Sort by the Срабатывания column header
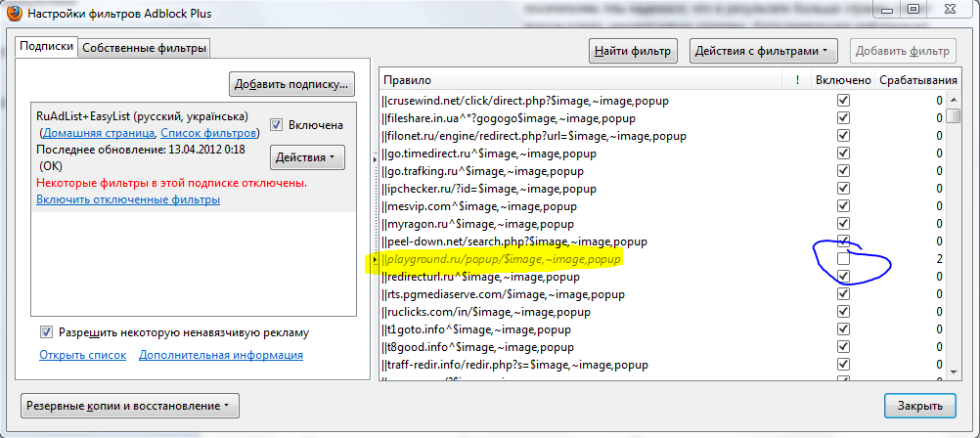This screenshot has height=438, width=980. click(x=917, y=80)
